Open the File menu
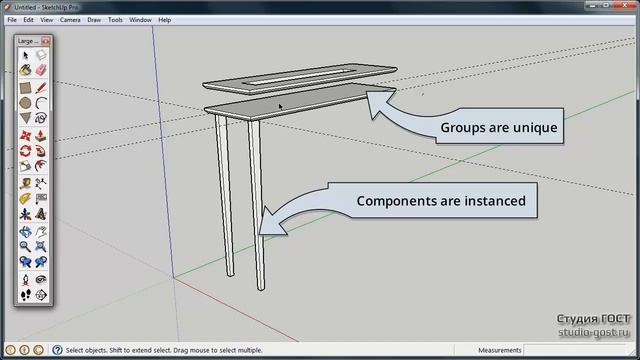The width and height of the screenshot is (640, 360). pos(12,20)
